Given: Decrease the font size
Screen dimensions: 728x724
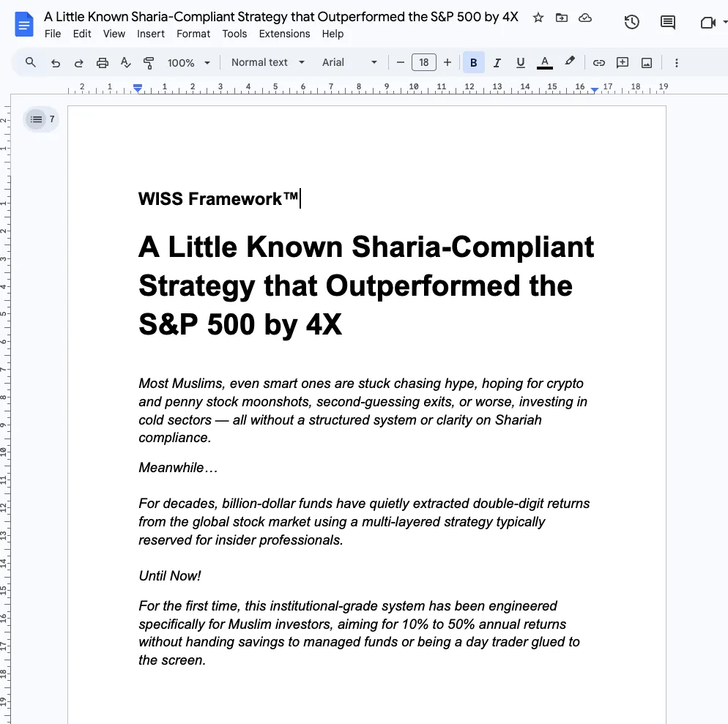Looking at the screenshot, I should tap(400, 62).
